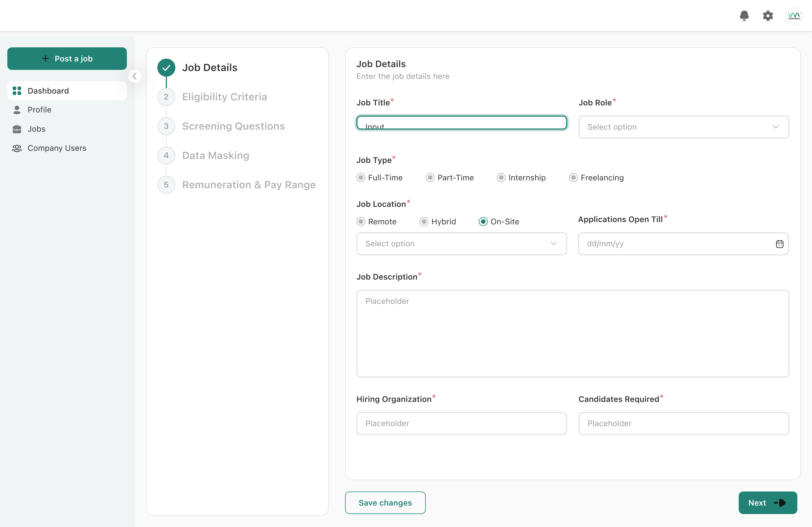Image resolution: width=812 pixels, height=527 pixels.
Task: Click the Job Description text area
Action: click(572, 333)
